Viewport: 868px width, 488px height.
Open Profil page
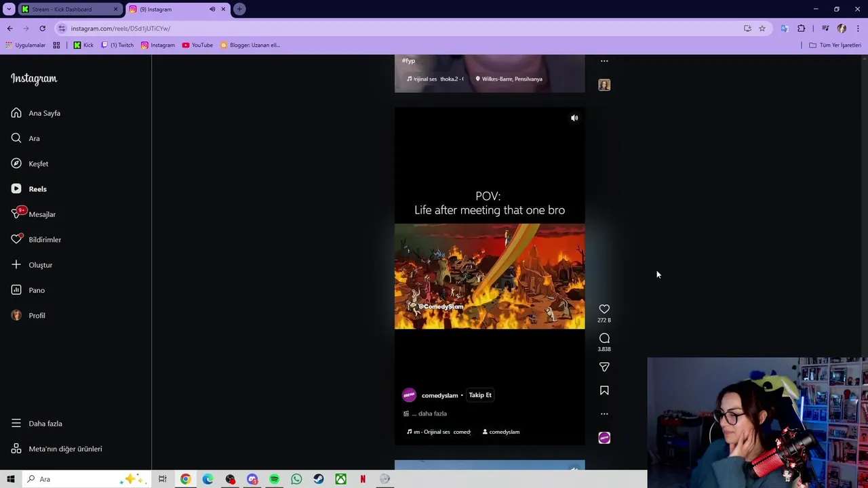(x=28, y=315)
